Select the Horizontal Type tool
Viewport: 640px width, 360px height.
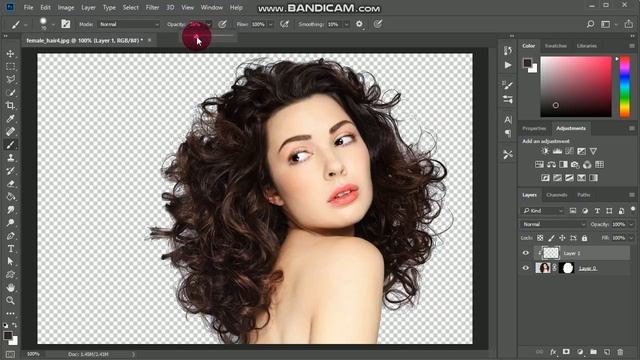pyautogui.click(x=11, y=249)
